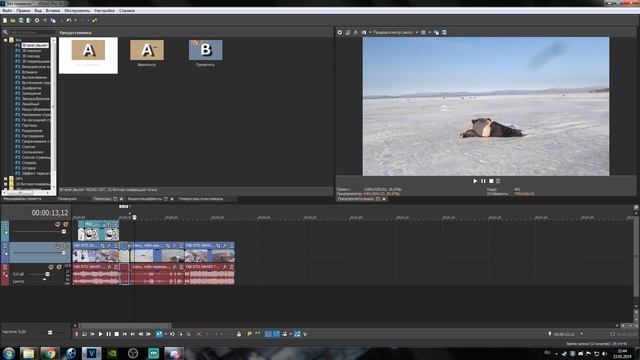Open the Вставка menu
The width and height of the screenshot is (640, 360).
53,11
